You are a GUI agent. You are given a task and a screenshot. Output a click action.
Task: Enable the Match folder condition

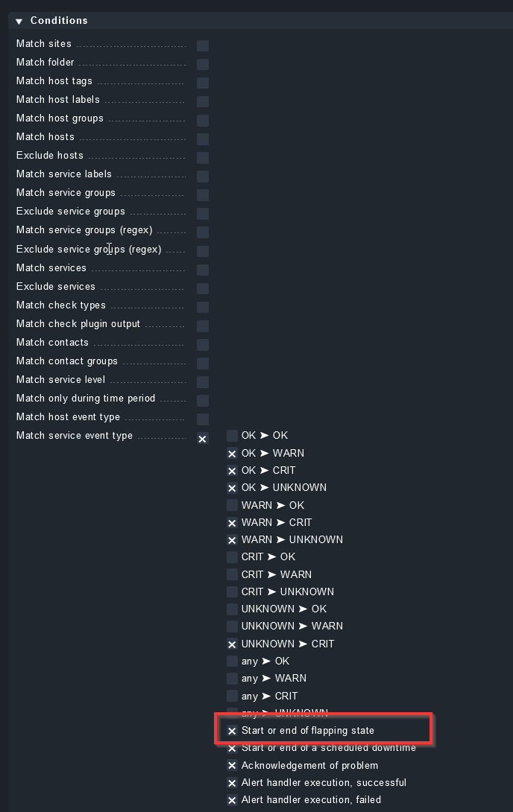[x=202, y=64]
